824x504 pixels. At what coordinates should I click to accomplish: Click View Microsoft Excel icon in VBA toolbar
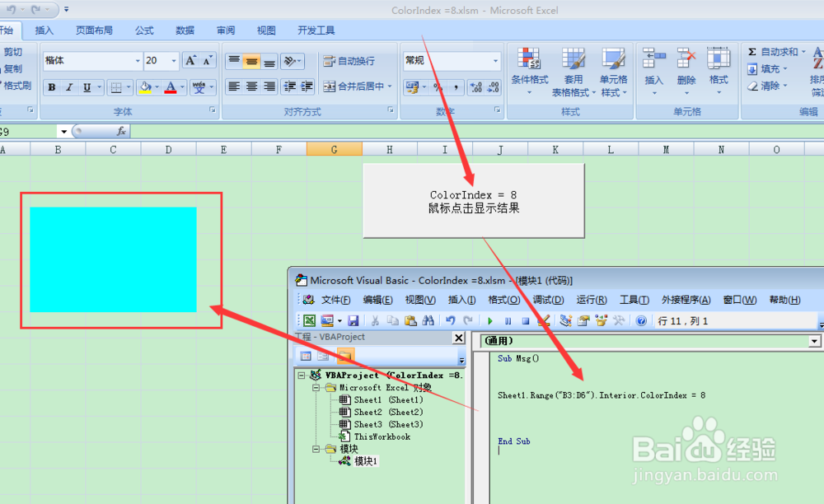tap(310, 321)
